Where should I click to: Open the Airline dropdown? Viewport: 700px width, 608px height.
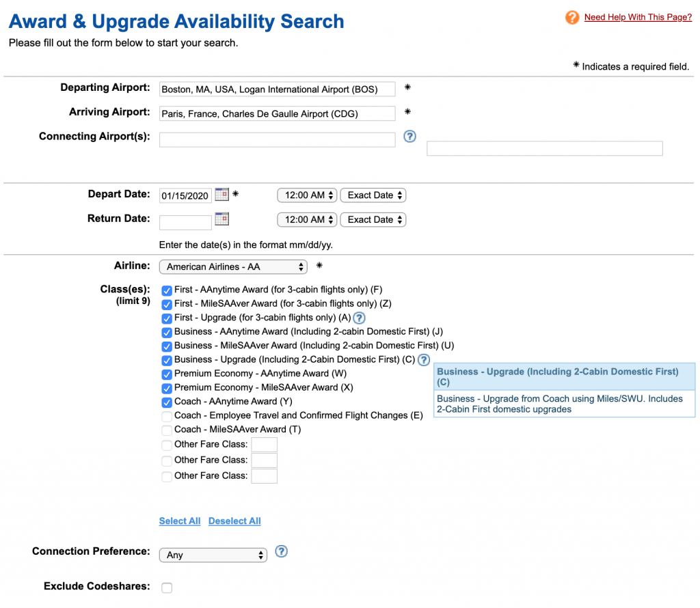(232, 266)
